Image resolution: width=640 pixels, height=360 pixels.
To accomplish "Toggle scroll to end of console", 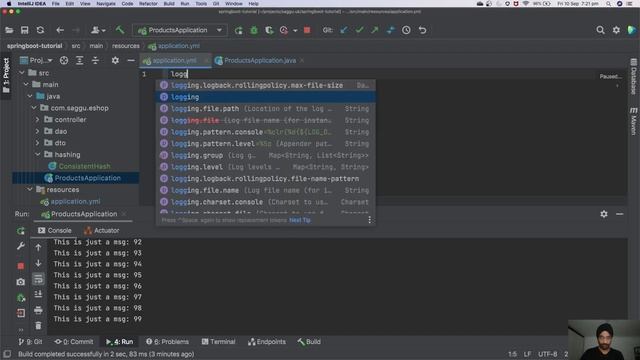I will click(x=38, y=294).
